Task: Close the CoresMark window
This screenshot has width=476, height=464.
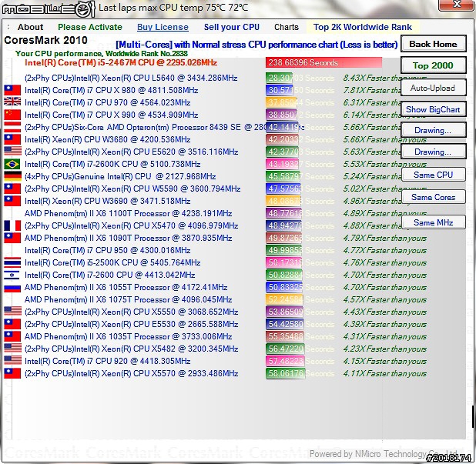Action: pos(456,5)
